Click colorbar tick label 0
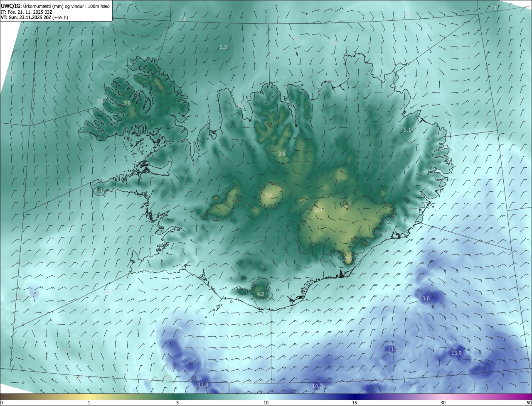 2,403
